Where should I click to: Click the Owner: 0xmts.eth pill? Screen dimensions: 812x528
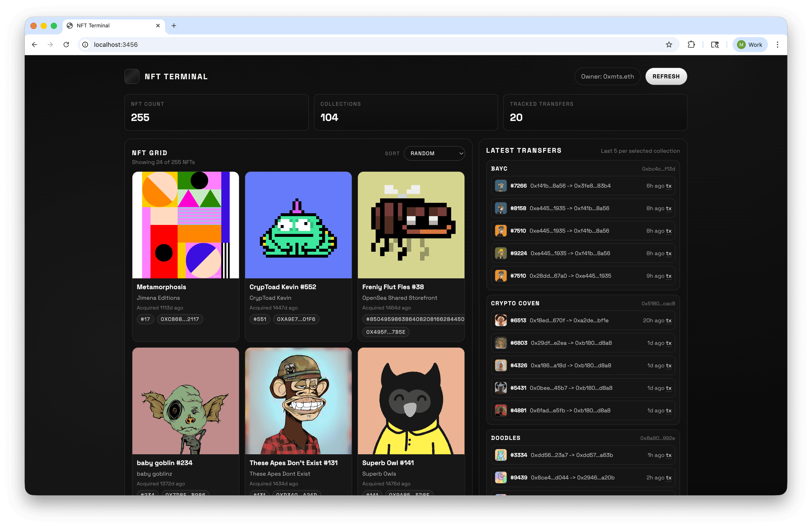pos(607,76)
